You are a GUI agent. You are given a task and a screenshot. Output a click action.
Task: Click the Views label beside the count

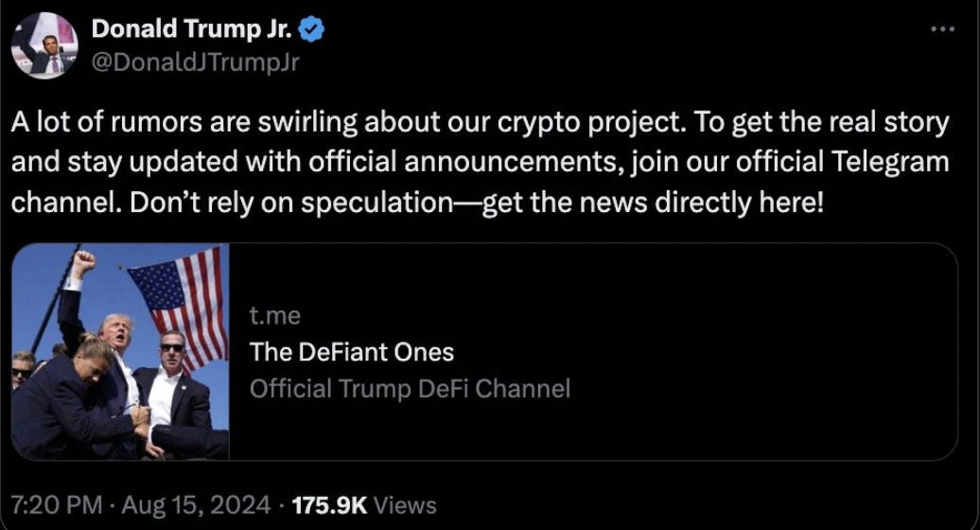(406, 504)
